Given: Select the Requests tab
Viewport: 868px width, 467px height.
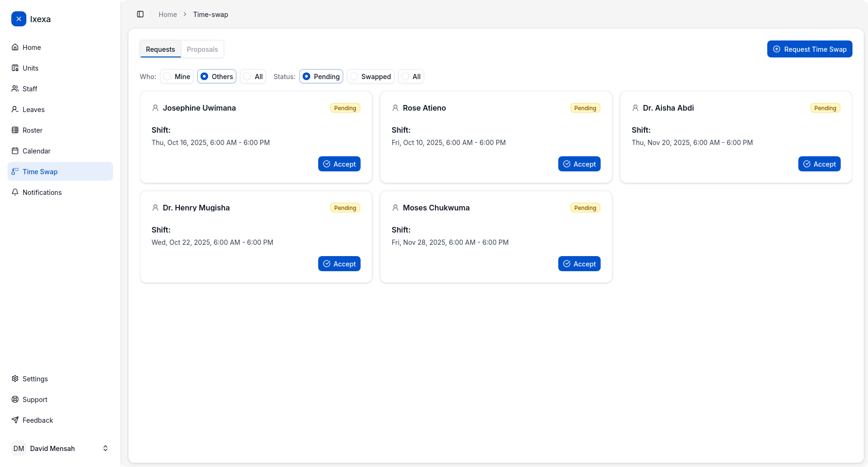Looking at the screenshot, I should click(x=161, y=49).
